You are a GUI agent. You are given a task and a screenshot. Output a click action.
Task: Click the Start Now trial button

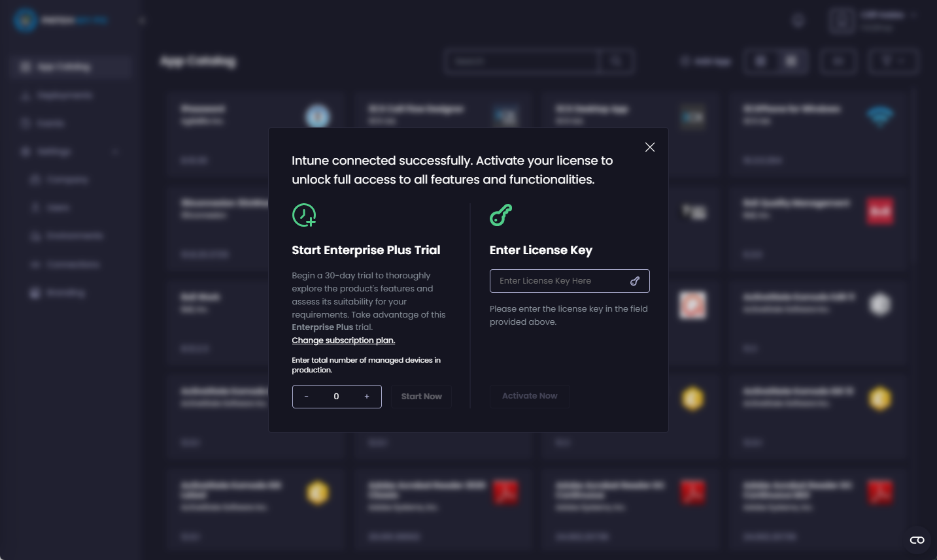421,397
